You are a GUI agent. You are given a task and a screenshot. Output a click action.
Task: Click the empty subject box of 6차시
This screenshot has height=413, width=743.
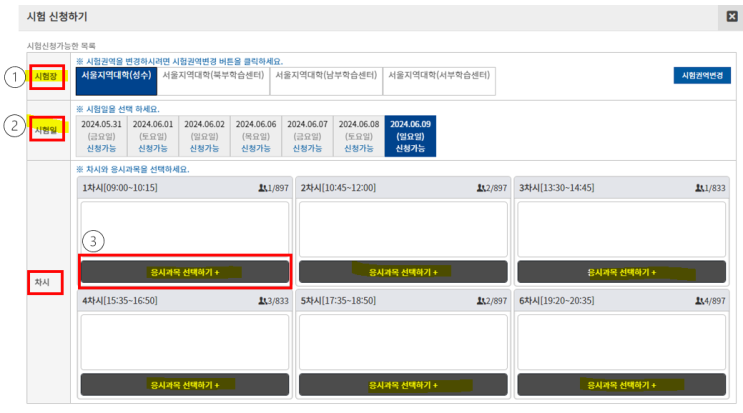coord(621,342)
